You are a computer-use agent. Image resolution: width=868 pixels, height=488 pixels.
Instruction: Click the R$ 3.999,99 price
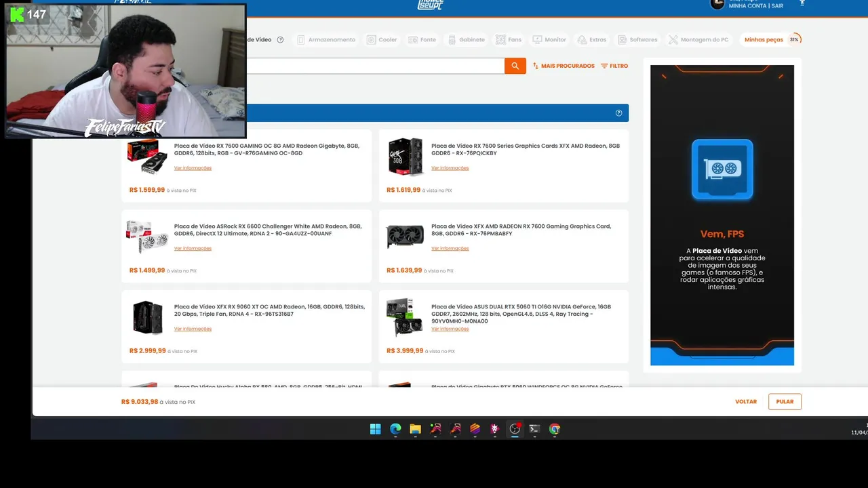click(405, 351)
